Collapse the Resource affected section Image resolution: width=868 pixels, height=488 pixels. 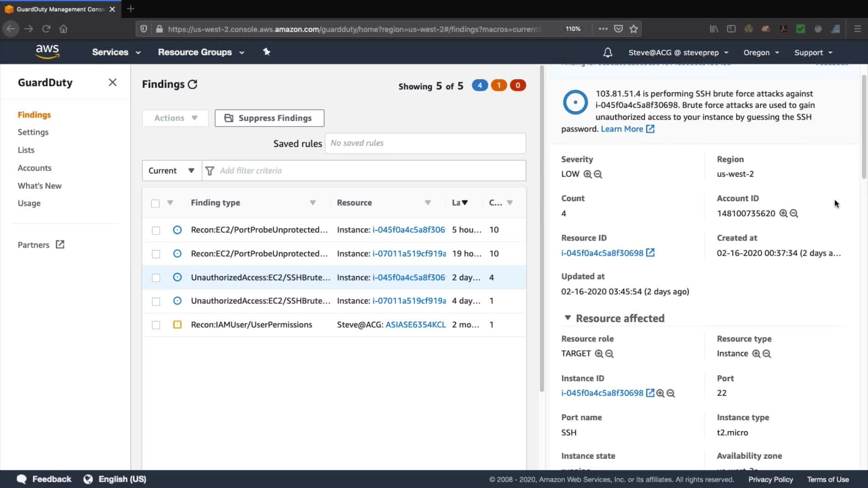(x=568, y=318)
